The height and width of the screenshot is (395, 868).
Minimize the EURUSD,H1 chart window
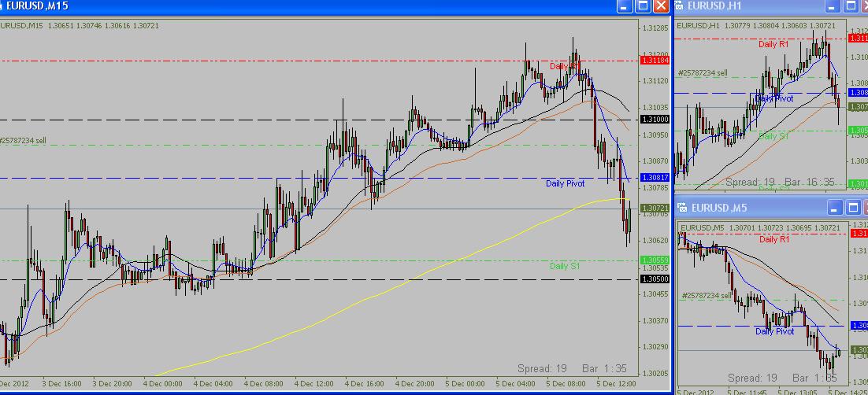point(832,6)
